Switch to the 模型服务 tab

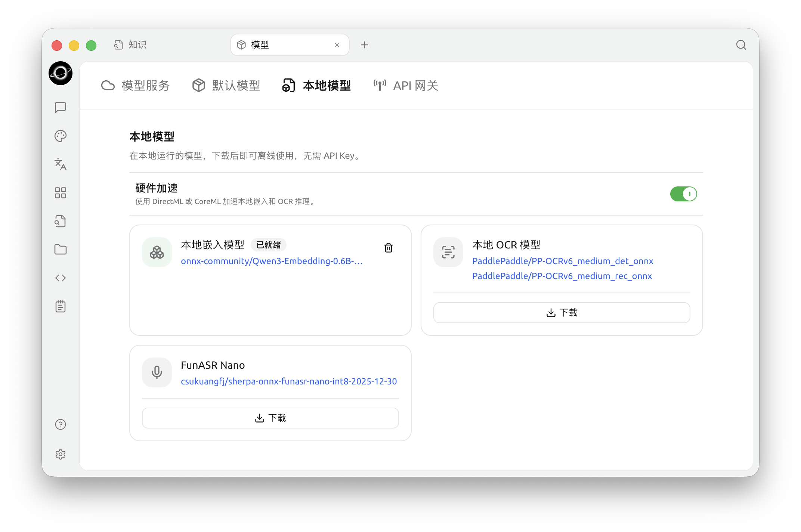coord(135,86)
